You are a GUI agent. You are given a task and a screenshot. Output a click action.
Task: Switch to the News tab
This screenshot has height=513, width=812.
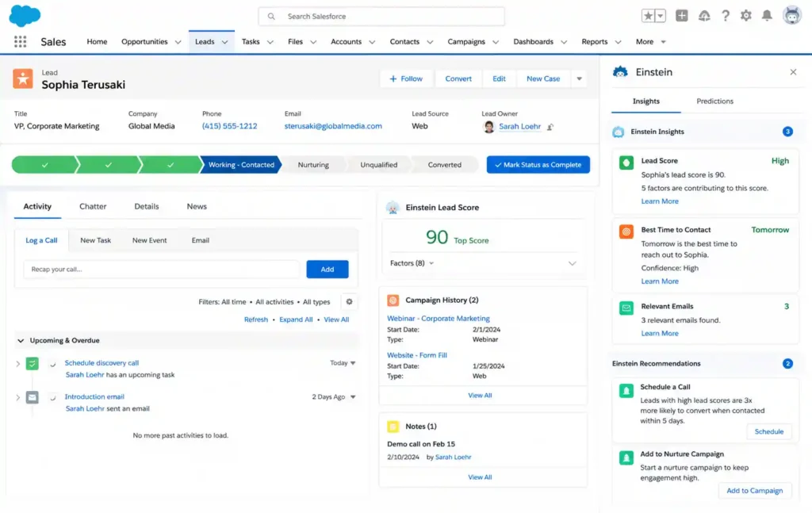pyautogui.click(x=197, y=206)
